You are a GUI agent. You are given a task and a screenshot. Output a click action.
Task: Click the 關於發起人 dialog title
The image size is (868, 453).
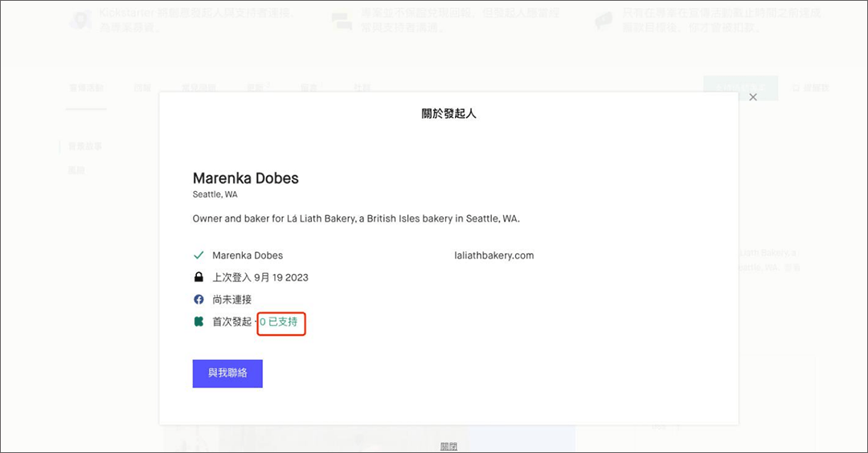pos(449,113)
